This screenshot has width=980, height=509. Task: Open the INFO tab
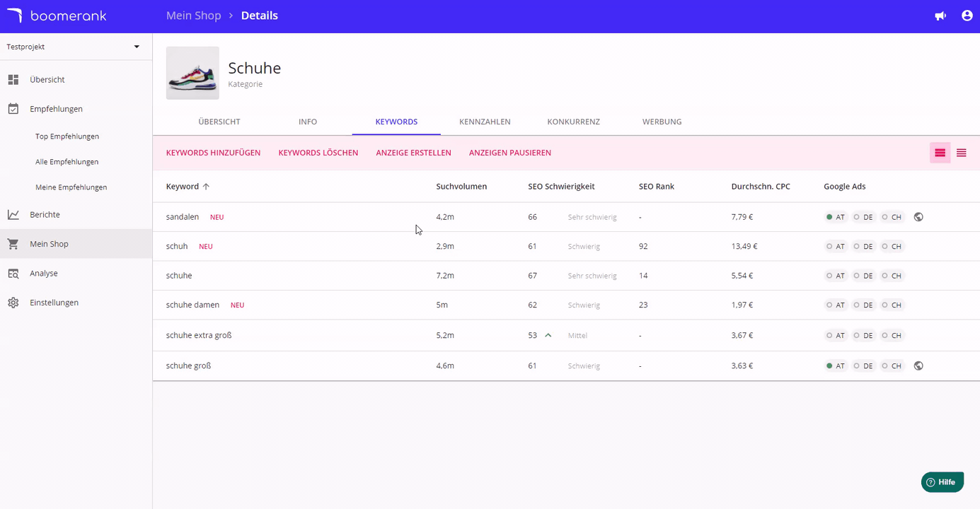[x=308, y=122]
